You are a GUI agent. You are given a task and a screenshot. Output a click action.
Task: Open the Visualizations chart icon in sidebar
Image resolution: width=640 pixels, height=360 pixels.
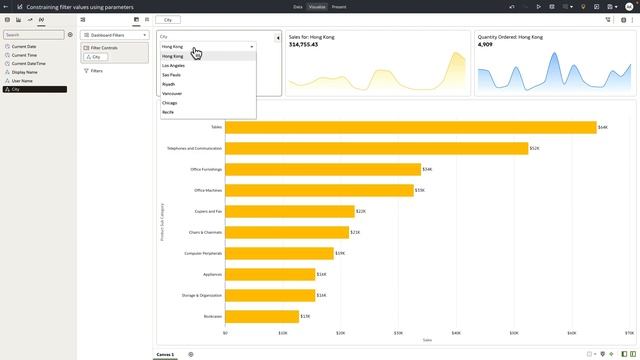[18, 20]
